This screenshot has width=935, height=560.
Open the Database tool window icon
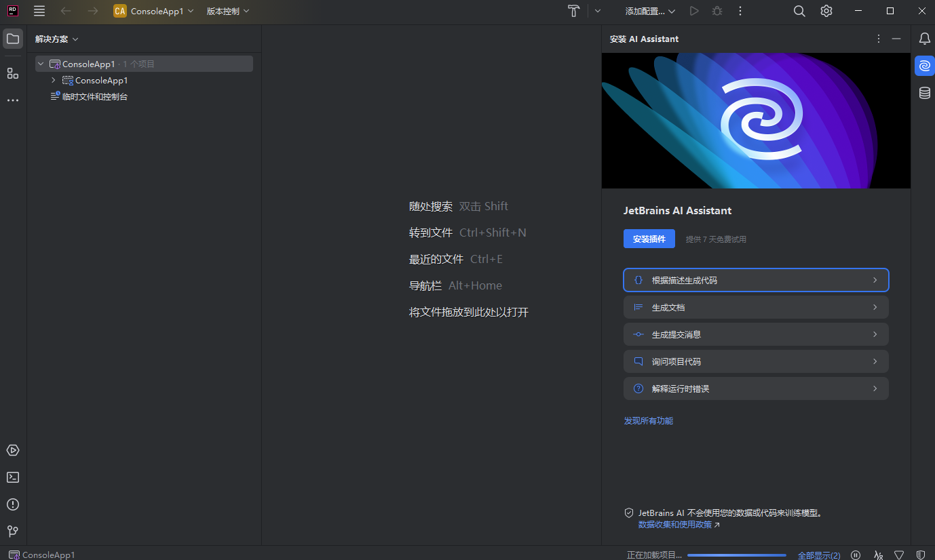[x=924, y=93]
